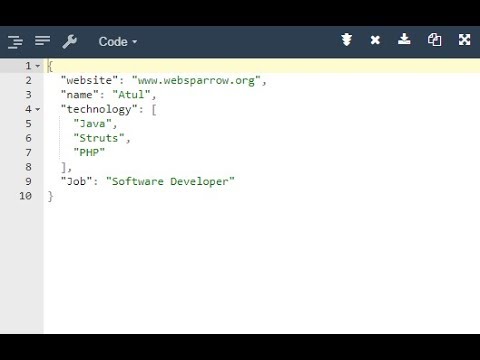
Task: Copy JSON with the clipboard icon
Action: pos(434,40)
